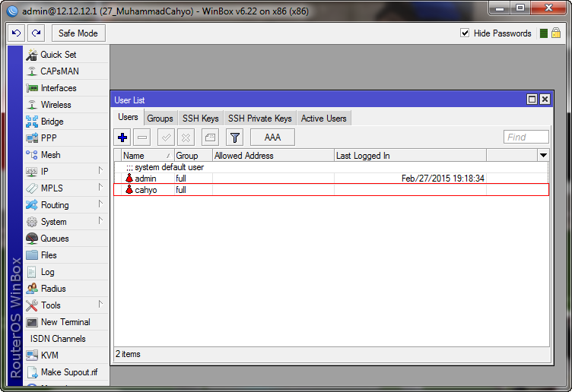Viewport: 572px width, 392px height.
Task: Sort by Group column header
Action: point(193,156)
